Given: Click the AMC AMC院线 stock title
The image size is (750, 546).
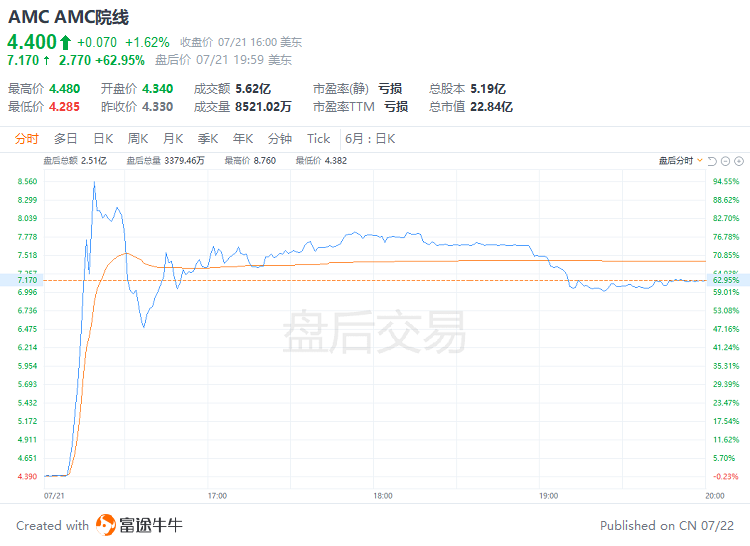Looking at the screenshot, I should 69,17.
